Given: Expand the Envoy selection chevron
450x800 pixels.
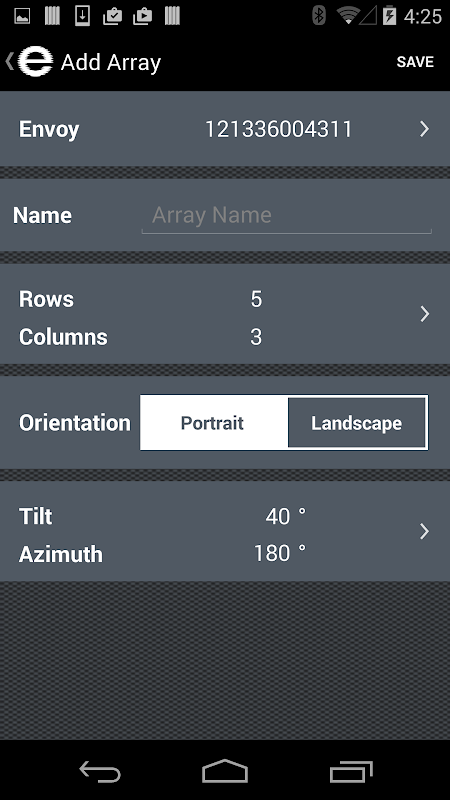Looking at the screenshot, I should [x=424, y=129].
